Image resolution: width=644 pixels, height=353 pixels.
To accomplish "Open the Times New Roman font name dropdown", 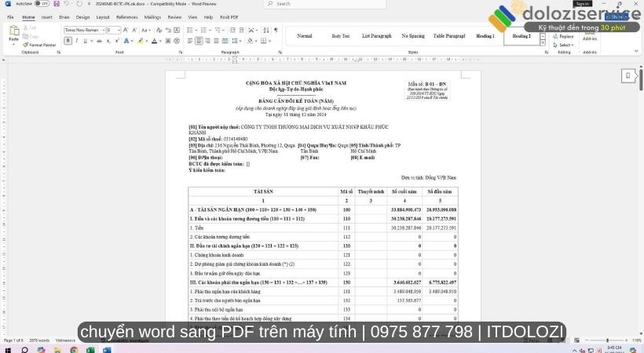I will (104, 31).
